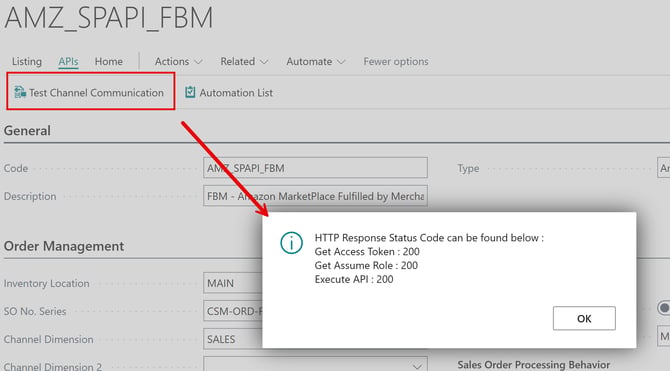
Task: Expand the Automate menu
Action: [315, 62]
